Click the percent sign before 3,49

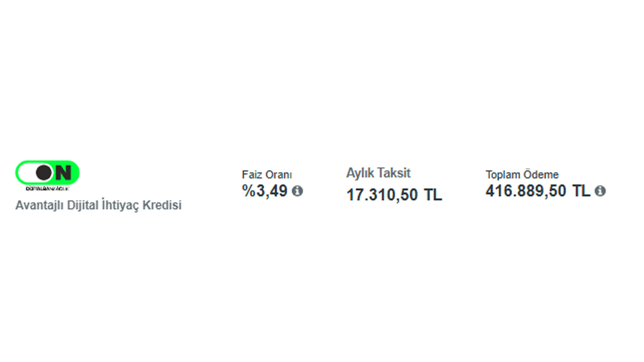click(x=249, y=191)
